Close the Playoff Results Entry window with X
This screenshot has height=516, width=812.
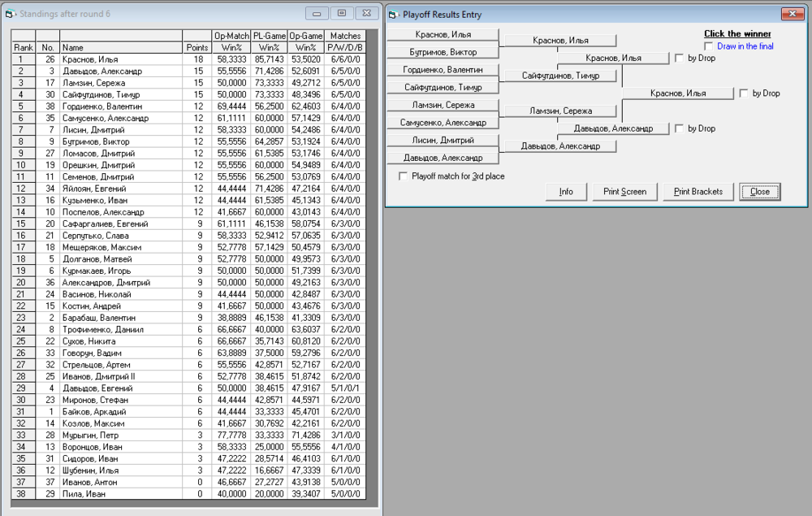point(790,14)
